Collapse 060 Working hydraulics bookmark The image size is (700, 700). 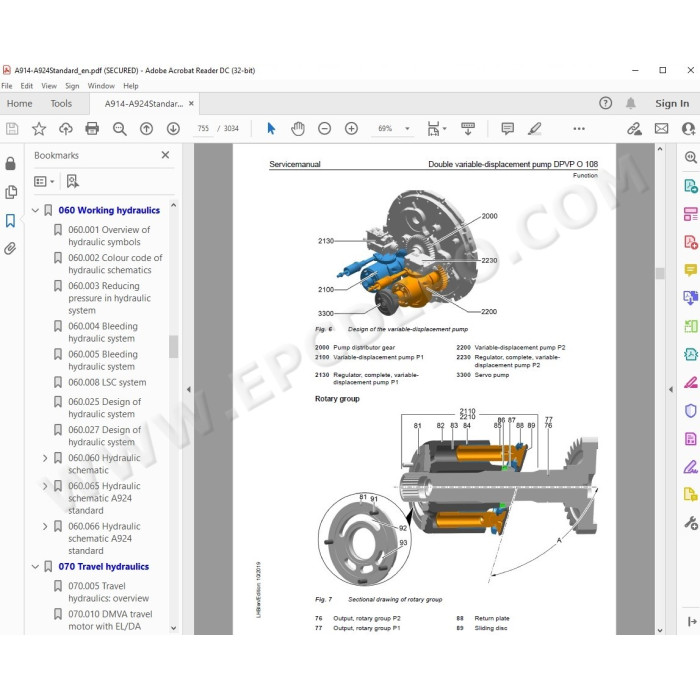click(35, 210)
